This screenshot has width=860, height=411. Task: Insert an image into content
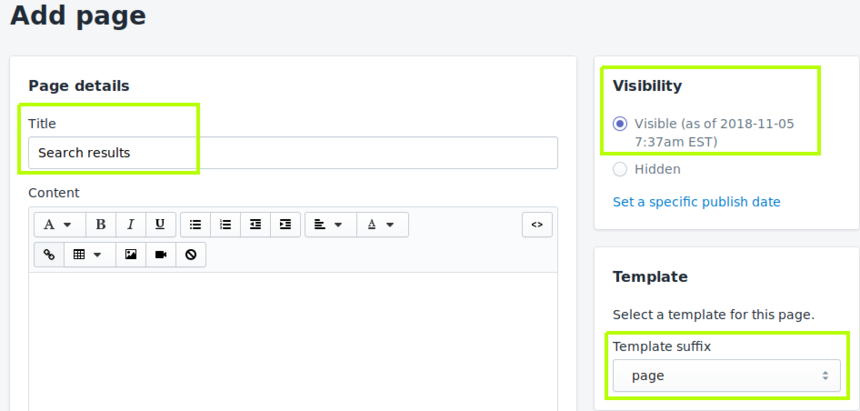(131, 255)
